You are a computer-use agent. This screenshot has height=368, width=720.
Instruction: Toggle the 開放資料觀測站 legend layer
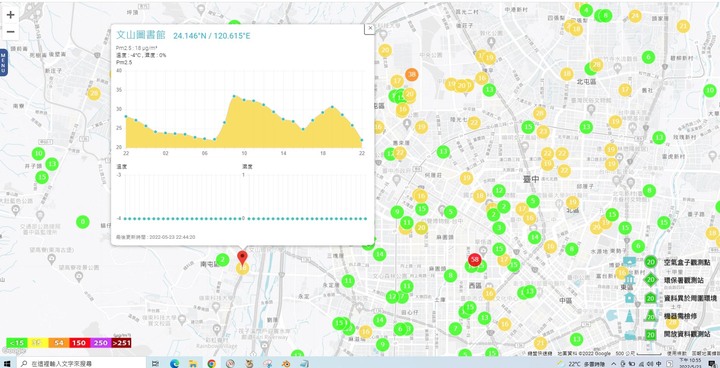tap(687, 334)
